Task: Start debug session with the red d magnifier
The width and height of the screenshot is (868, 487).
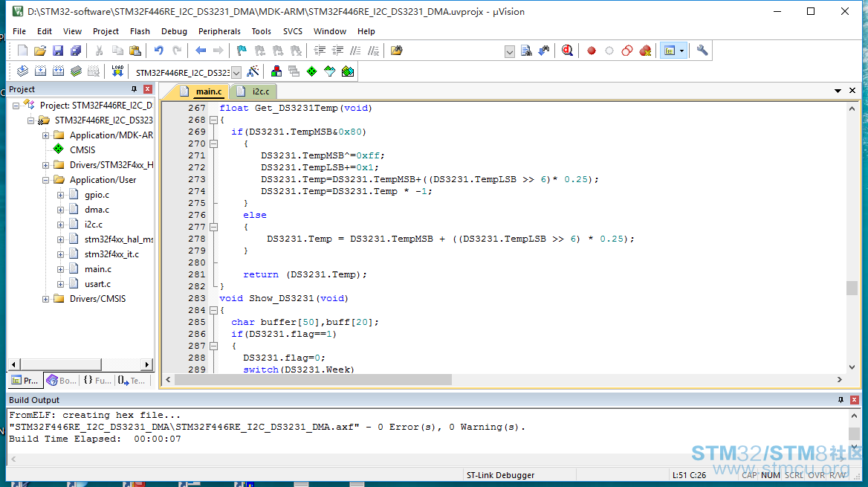Action: click(x=567, y=51)
